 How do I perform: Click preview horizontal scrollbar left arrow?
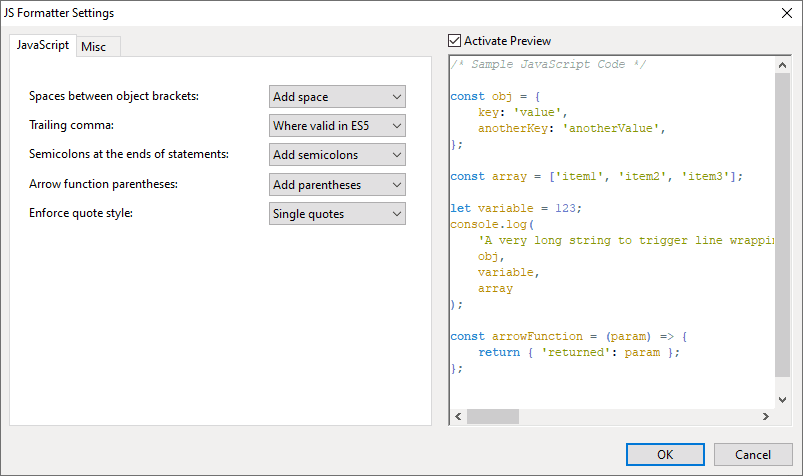pyautogui.click(x=458, y=416)
